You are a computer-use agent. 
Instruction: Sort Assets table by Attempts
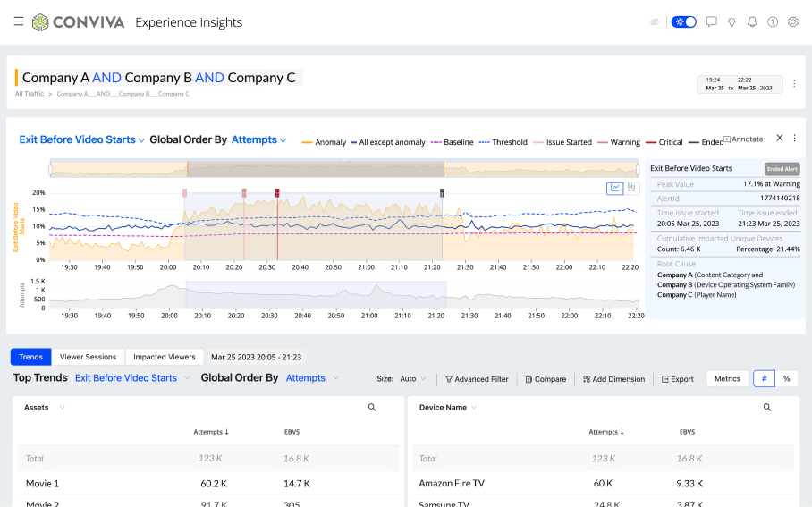pyautogui.click(x=211, y=432)
